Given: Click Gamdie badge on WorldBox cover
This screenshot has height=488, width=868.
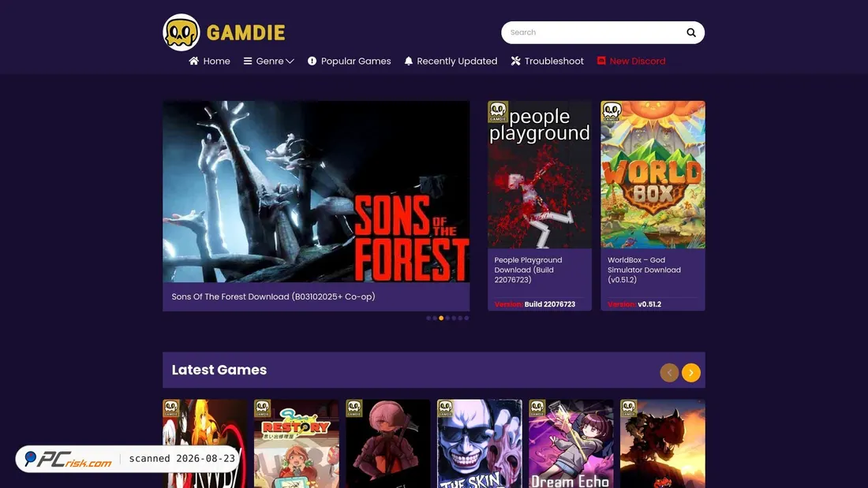Looking at the screenshot, I should click(x=611, y=112).
